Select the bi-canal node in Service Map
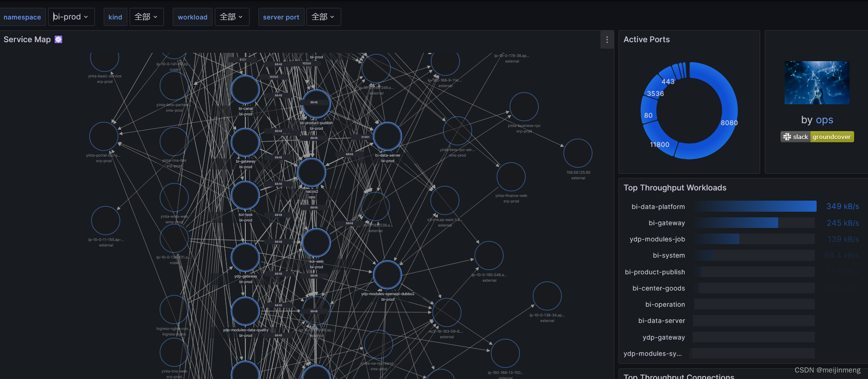The image size is (868, 379). click(x=245, y=89)
